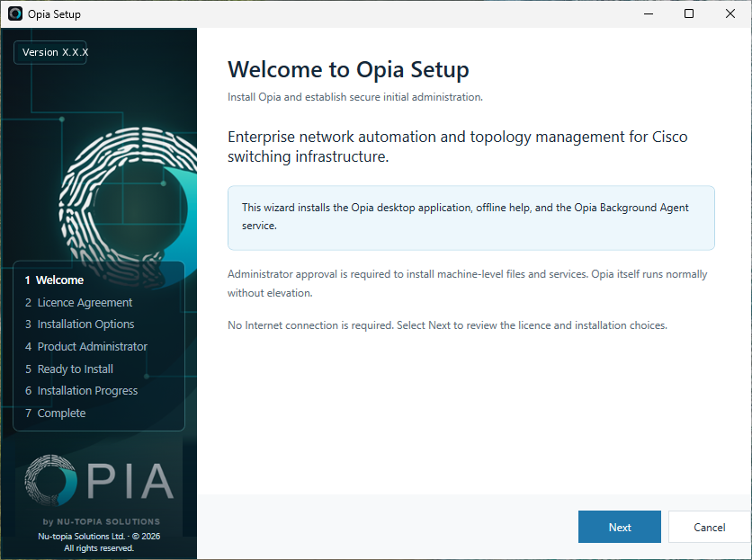The width and height of the screenshot is (752, 560).
Task: Select the Installation Progress step
Action: tap(82, 391)
